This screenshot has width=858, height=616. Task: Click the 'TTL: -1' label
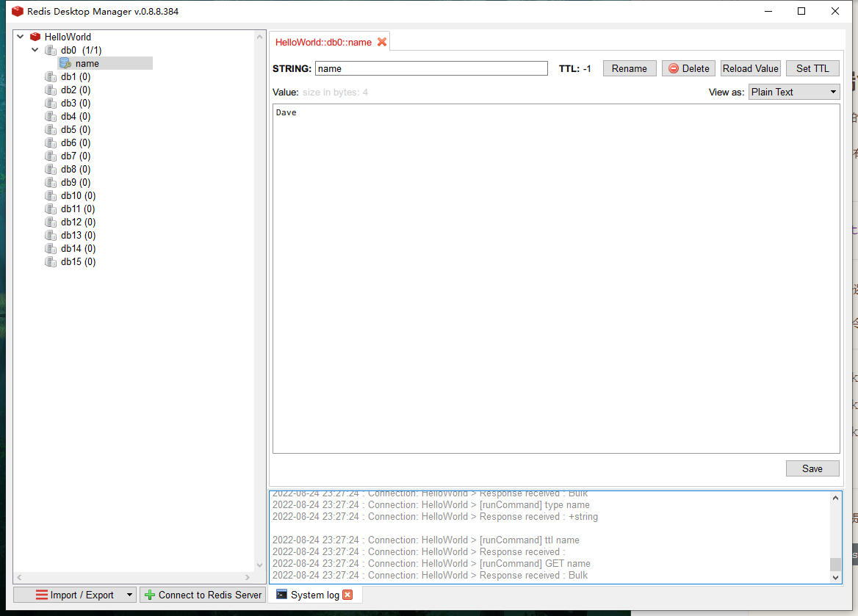coord(574,68)
